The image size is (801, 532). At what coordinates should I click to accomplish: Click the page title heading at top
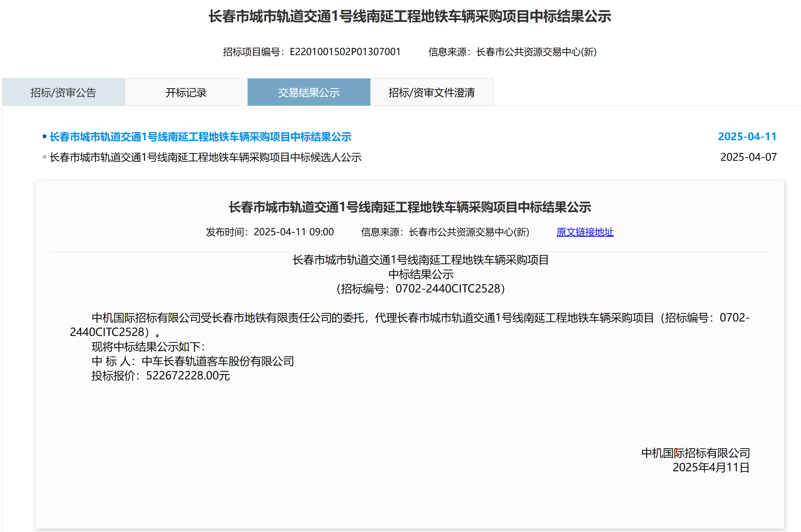point(410,17)
